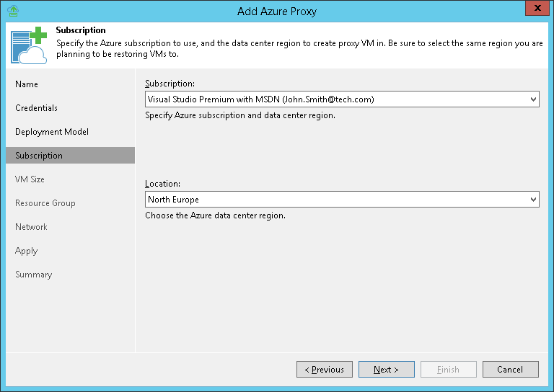The width and height of the screenshot is (554, 392).
Task: Select the Apply step in sidebar
Action: click(27, 251)
